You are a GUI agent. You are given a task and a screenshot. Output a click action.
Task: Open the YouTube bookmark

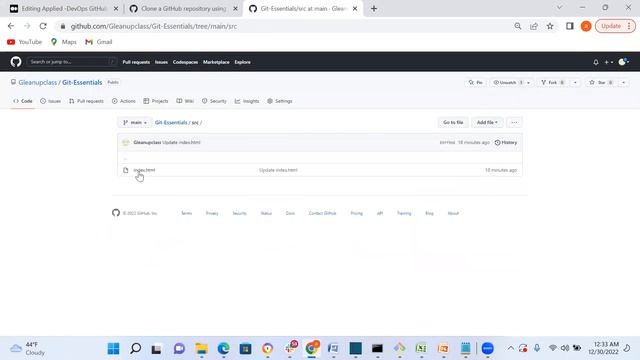(x=24, y=42)
